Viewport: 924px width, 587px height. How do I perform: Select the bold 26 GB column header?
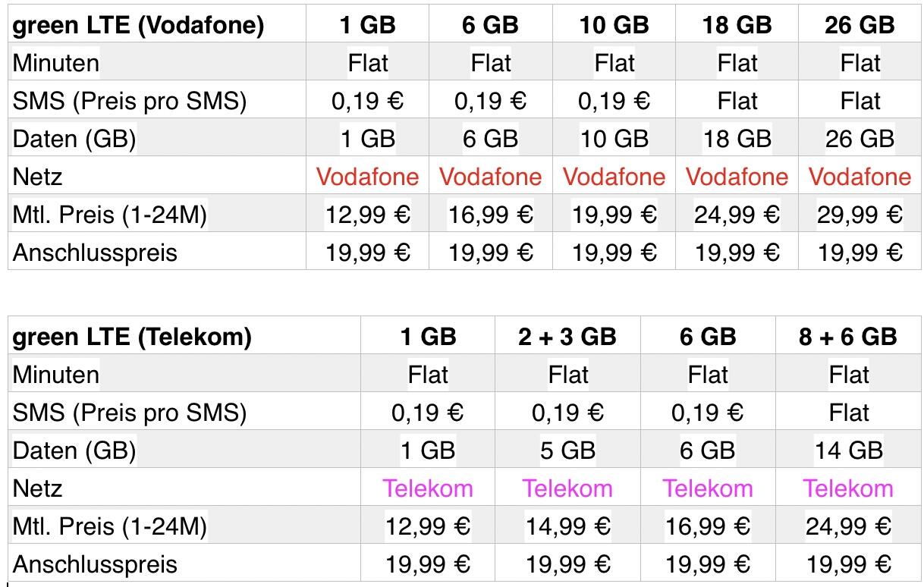pyautogui.click(x=860, y=25)
